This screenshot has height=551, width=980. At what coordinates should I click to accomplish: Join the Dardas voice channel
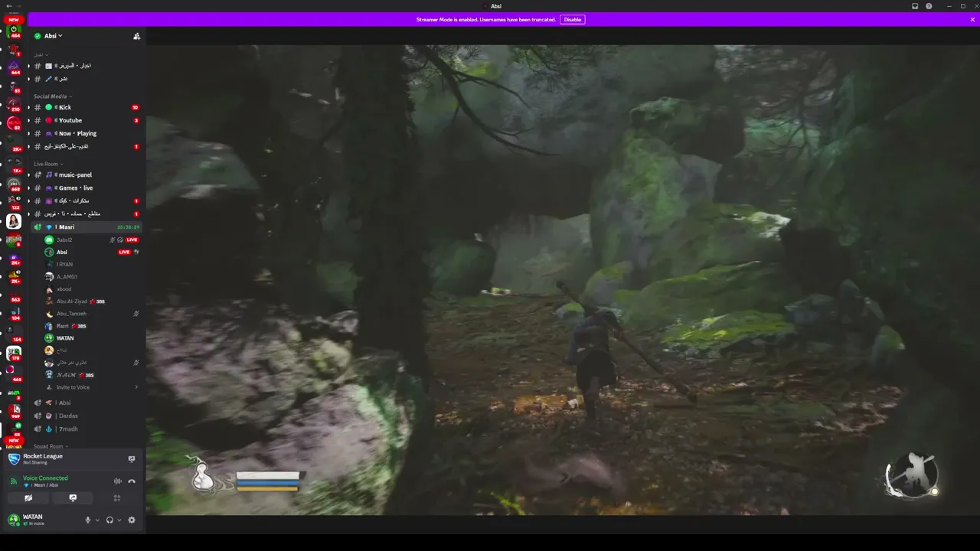(x=87, y=416)
